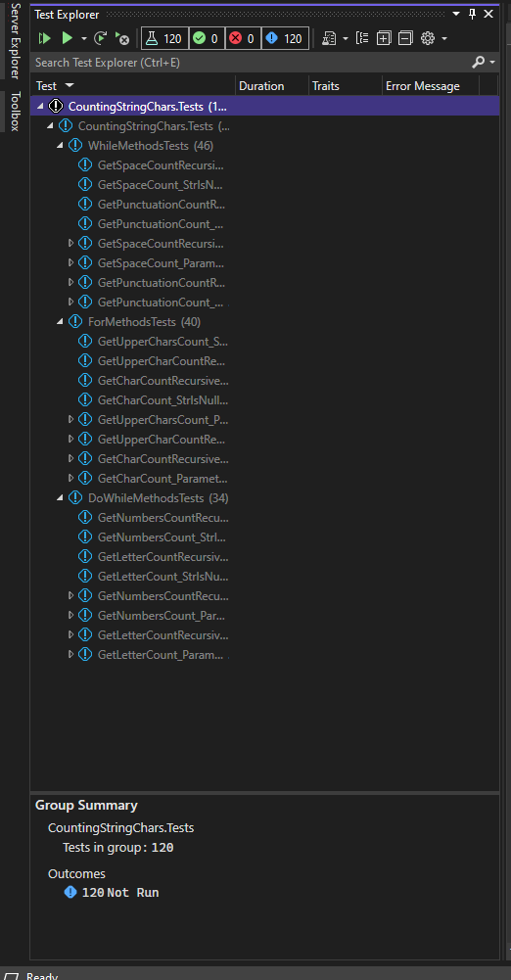
Task: Open the playlist dropdown arrow
Action: (x=346, y=39)
